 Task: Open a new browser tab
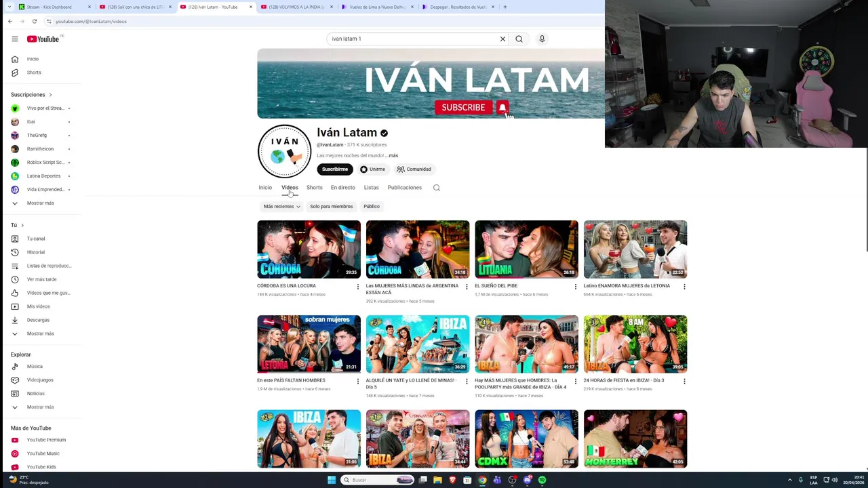pos(505,7)
